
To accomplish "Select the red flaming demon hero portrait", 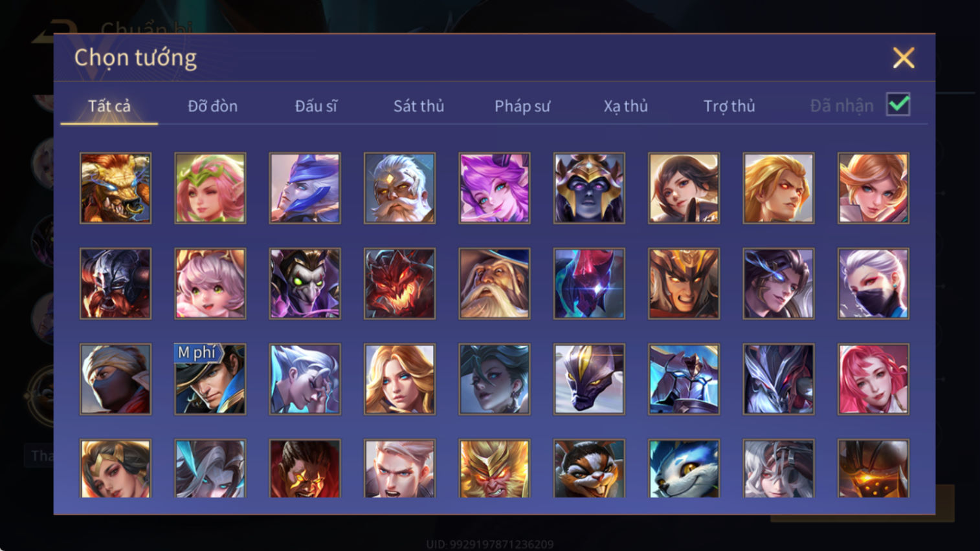I will [x=399, y=283].
